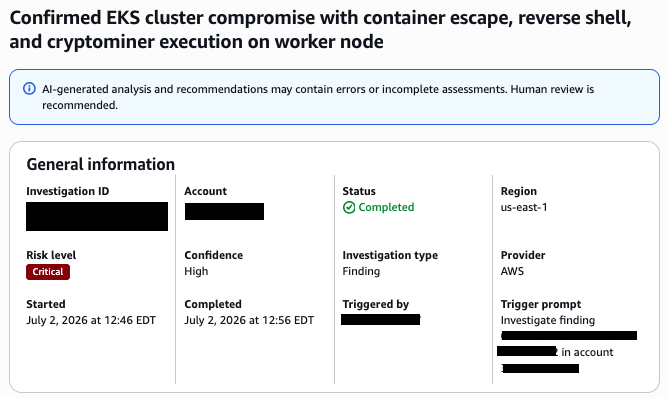
Task: Click the High confidence value
Action: click(196, 271)
